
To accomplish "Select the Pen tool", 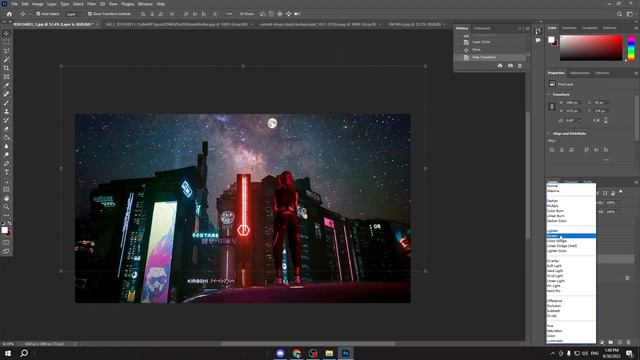I will coord(6,164).
